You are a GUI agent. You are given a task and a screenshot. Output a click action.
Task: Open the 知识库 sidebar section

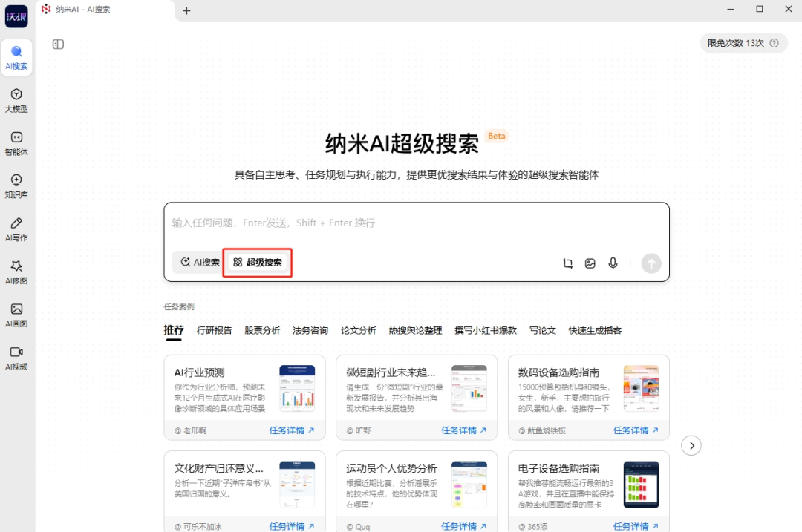click(x=16, y=186)
